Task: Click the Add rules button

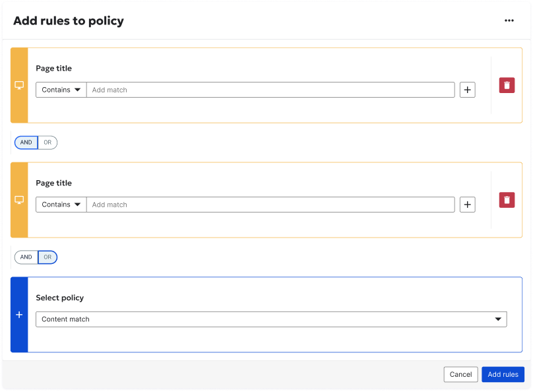Action: coord(503,374)
